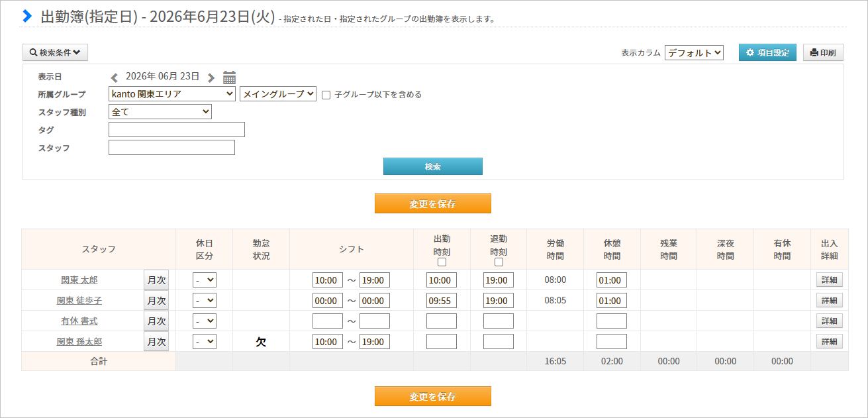868x418 pixels.
Task: Open the メイングループ dropdown
Action: 278,94
